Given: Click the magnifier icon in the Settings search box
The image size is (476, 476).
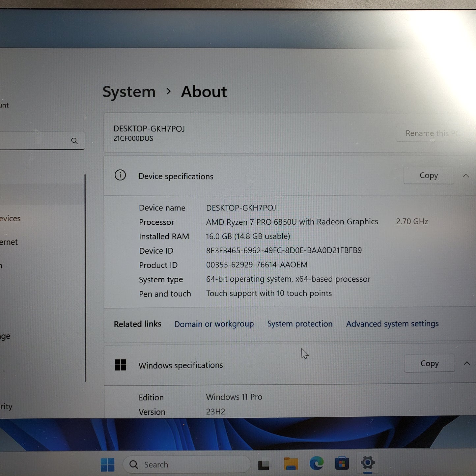Looking at the screenshot, I should (x=74, y=140).
